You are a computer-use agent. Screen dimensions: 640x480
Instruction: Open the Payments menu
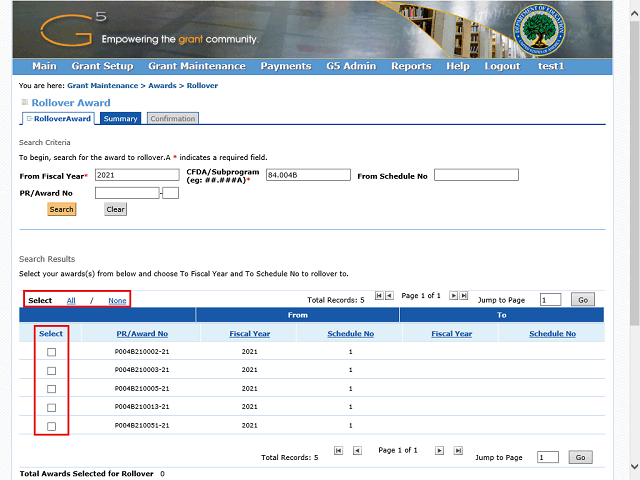click(285, 66)
